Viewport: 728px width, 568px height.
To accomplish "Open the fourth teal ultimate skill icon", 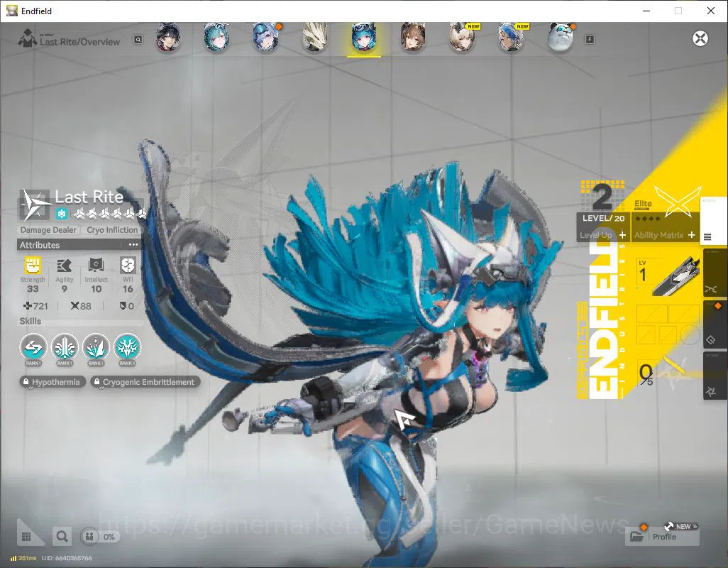I will coord(127,347).
